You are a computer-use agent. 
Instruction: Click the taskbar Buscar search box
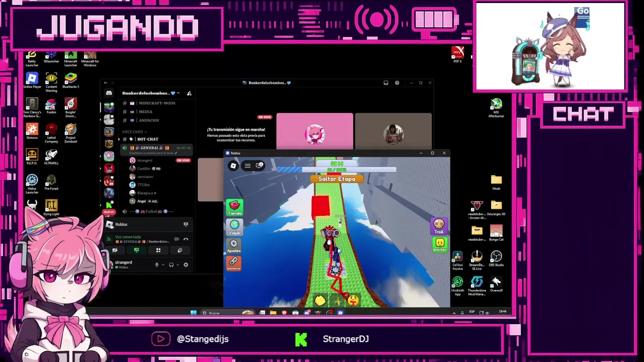click(228, 313)
